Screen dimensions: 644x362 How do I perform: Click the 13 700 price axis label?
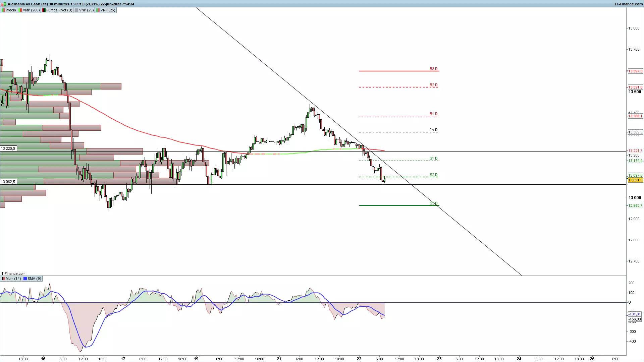tap(634, 49)
